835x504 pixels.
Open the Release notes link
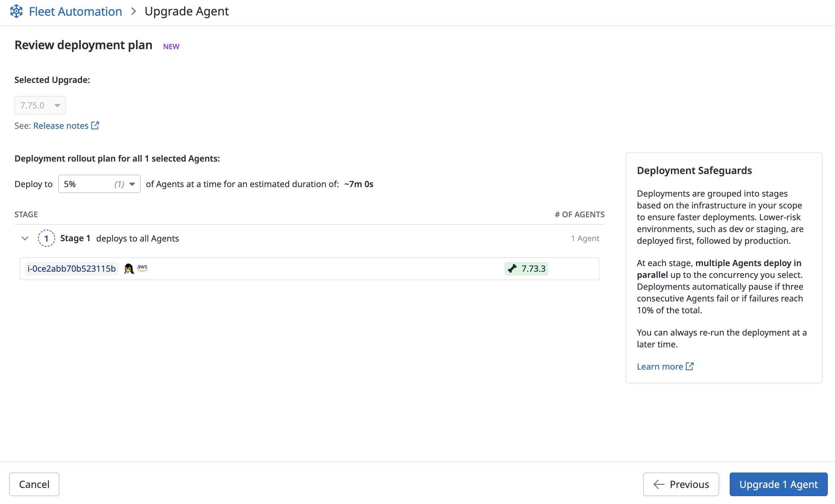tap(60, 125)
